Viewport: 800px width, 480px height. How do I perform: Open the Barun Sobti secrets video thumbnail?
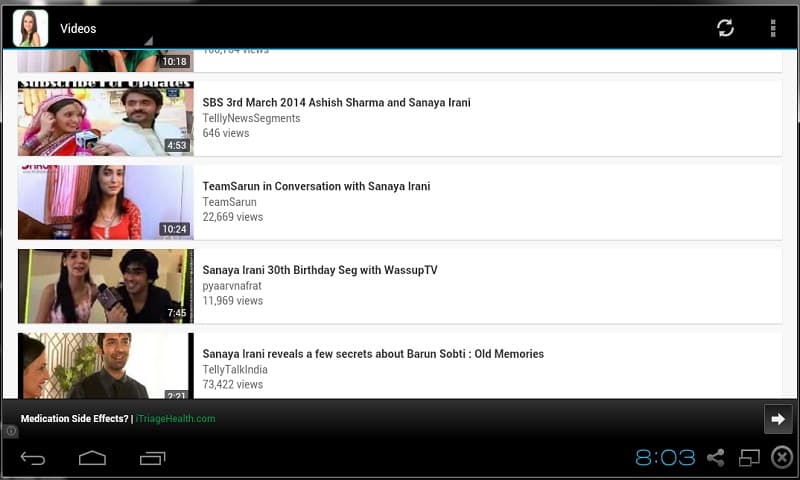tap(106, 366)
